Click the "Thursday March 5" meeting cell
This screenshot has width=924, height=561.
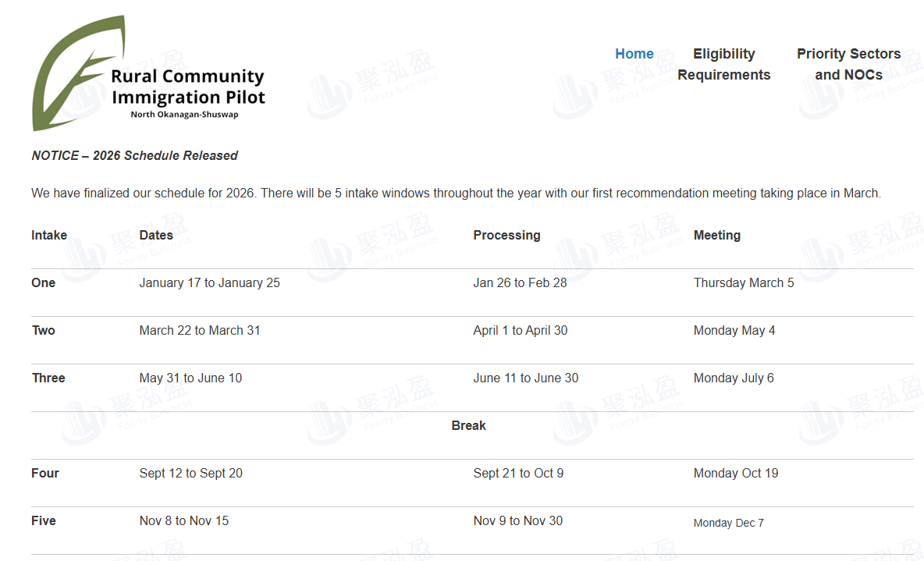coord(744,282)
